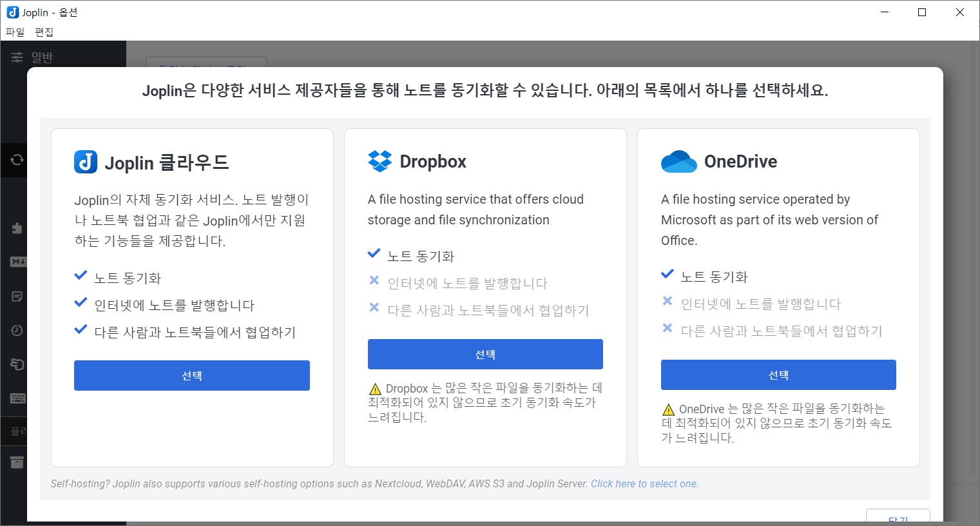This screenshot has width=980, height=526.
Task: Choose 선택 under Dropbox
Action: (485, 354)
